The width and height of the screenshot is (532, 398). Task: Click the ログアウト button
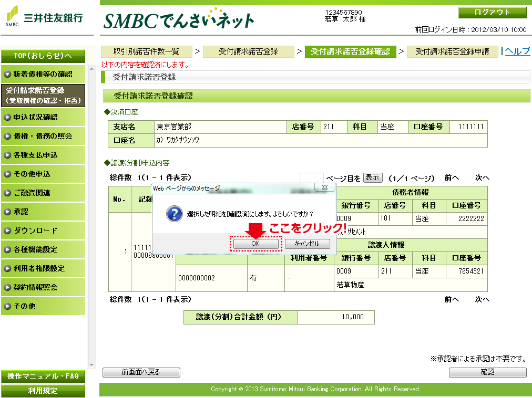click(492, 13)
